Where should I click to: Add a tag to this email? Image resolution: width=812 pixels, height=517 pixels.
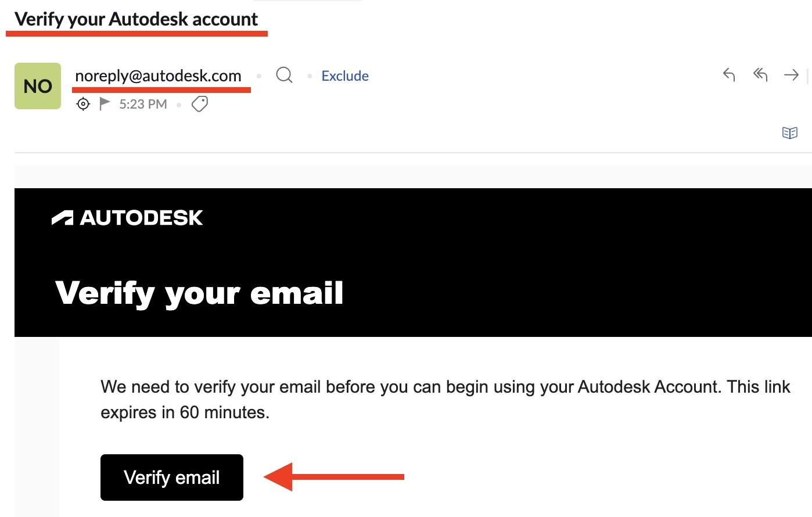(x=200, y=104)
